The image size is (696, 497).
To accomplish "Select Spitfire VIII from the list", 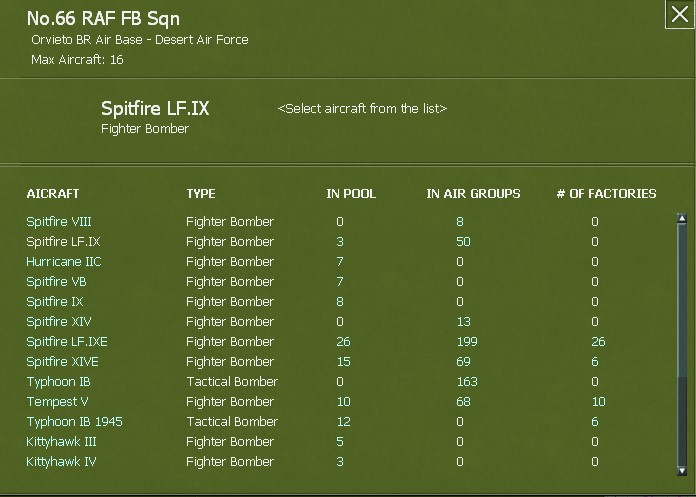I will point(59,222).
